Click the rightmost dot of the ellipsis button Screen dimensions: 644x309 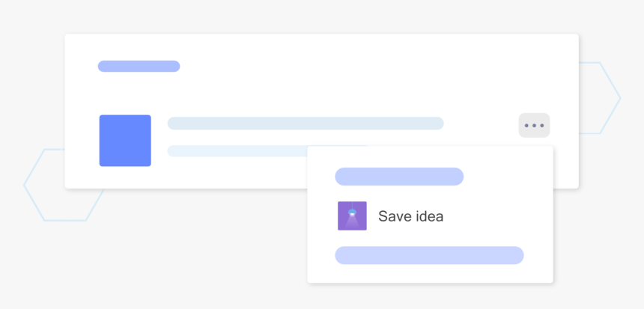point(541,125)
